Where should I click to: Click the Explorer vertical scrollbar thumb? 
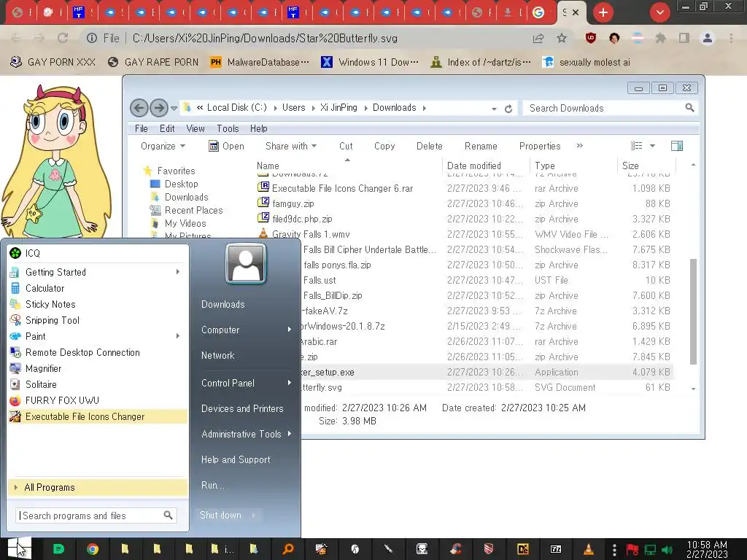[693, 312]
